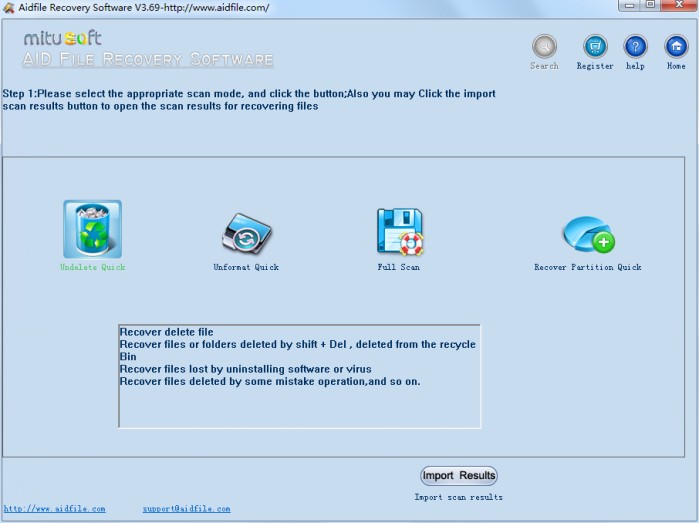Minimize the Aidfile Recovery Software window

[x=627, y=6]
